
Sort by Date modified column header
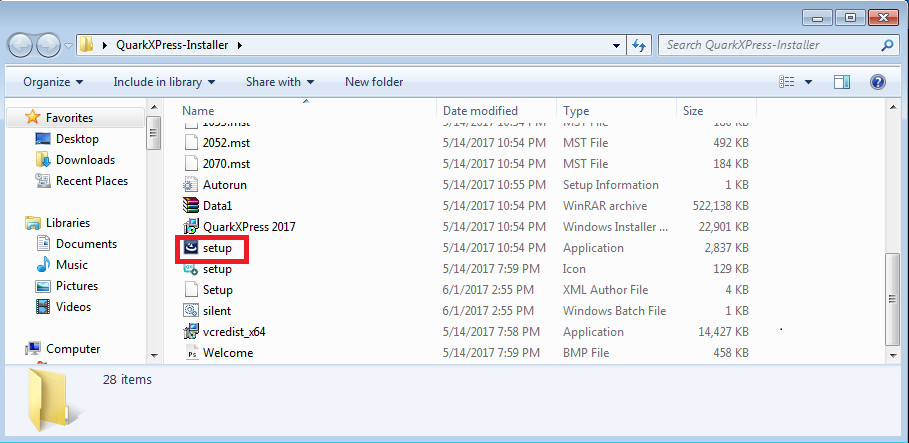pos(480,111)
